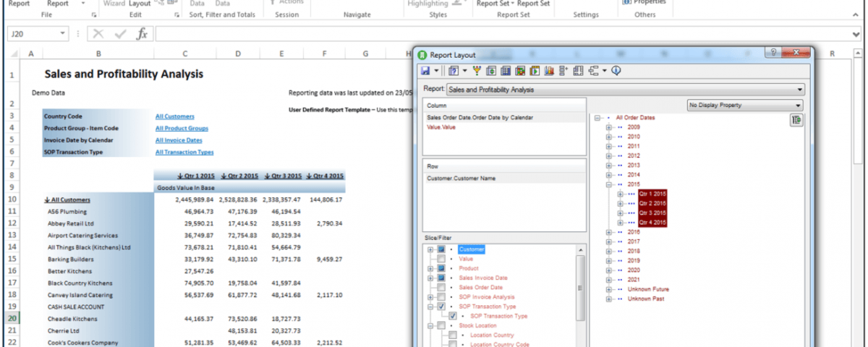Click the Cancel X icon in formula bar

(99, 33)
